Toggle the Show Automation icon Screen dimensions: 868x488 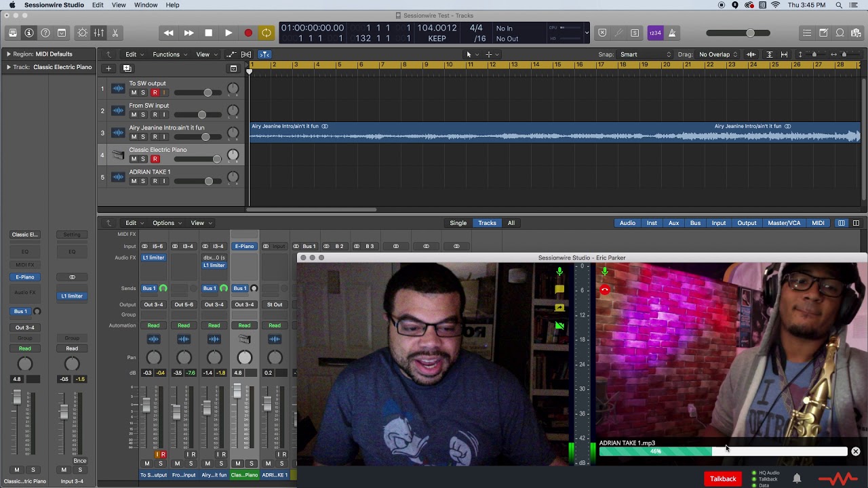click(x=231, y=54)
